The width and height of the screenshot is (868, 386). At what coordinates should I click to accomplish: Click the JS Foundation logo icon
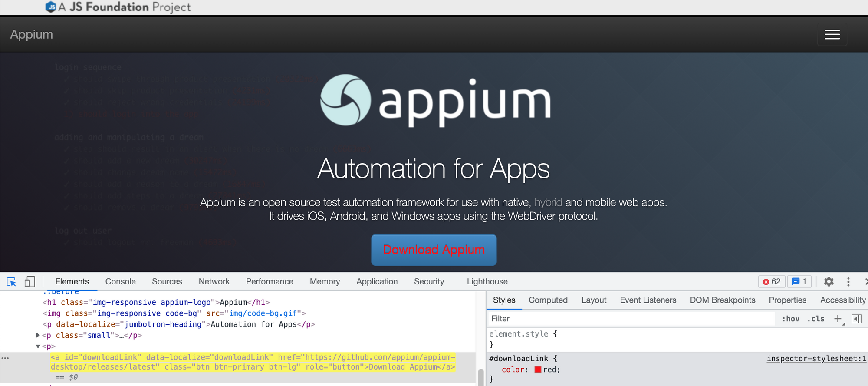coord(51,7)
